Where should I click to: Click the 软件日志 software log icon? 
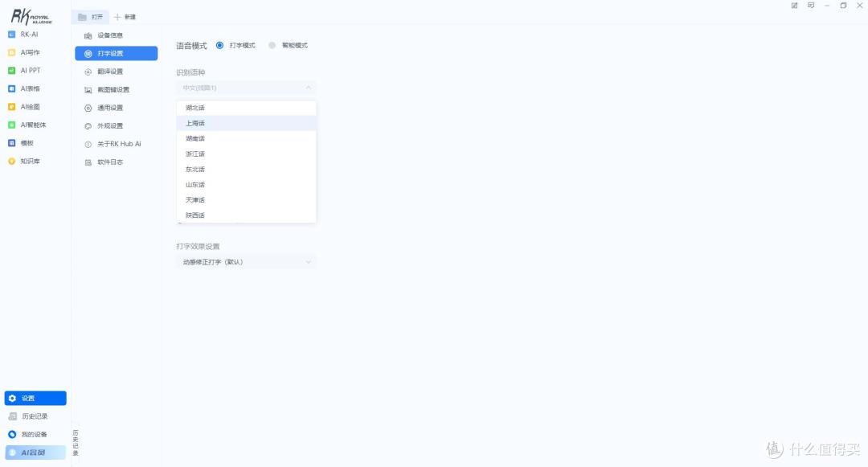(x=88, y=162)
